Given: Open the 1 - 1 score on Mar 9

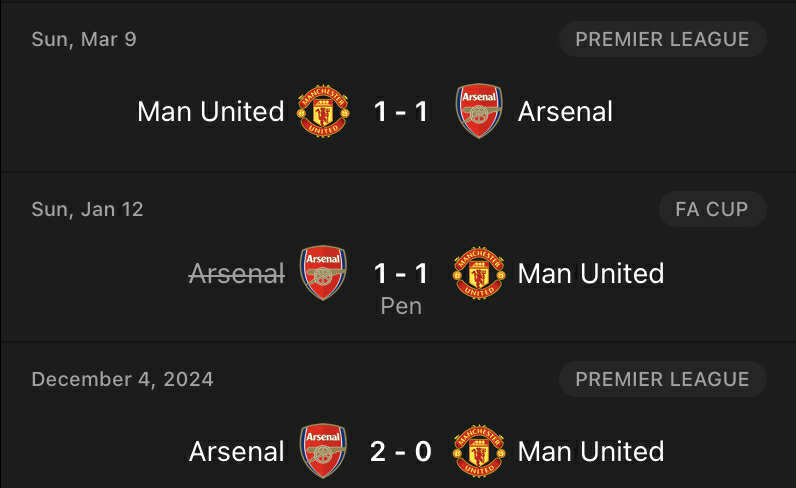Looking at the screenshot, I should point(401,112).
